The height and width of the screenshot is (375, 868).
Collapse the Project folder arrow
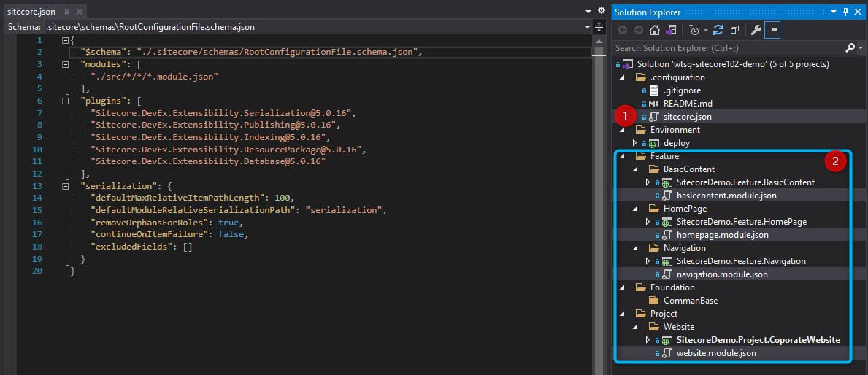[622, 314]
